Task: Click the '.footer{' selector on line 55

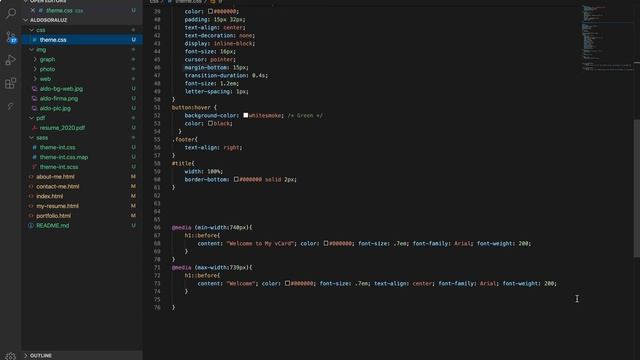Action: pyautogui.click(x=184, y=140)
